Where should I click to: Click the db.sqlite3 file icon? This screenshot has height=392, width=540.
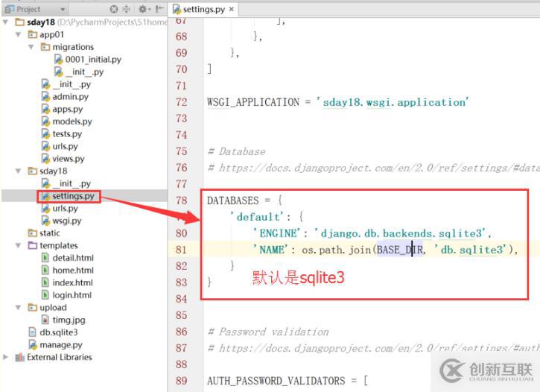[32, 332]
